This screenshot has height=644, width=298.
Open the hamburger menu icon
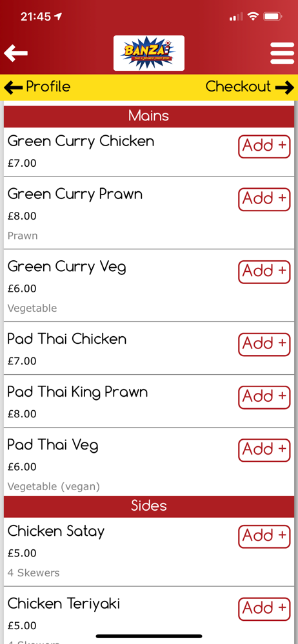coord(282,53)
